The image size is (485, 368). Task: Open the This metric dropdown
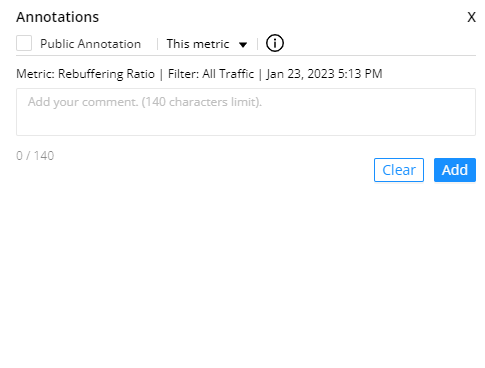coord(207,44)
